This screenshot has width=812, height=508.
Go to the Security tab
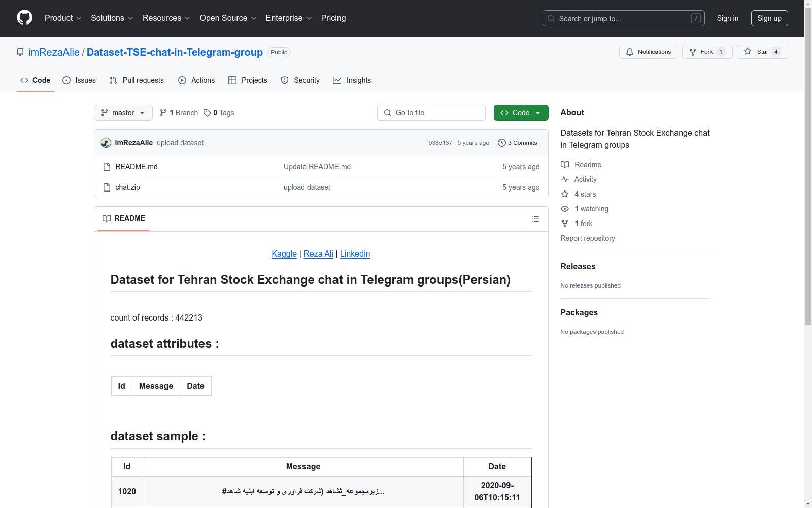pyautogui.click(x=300, y=80)
